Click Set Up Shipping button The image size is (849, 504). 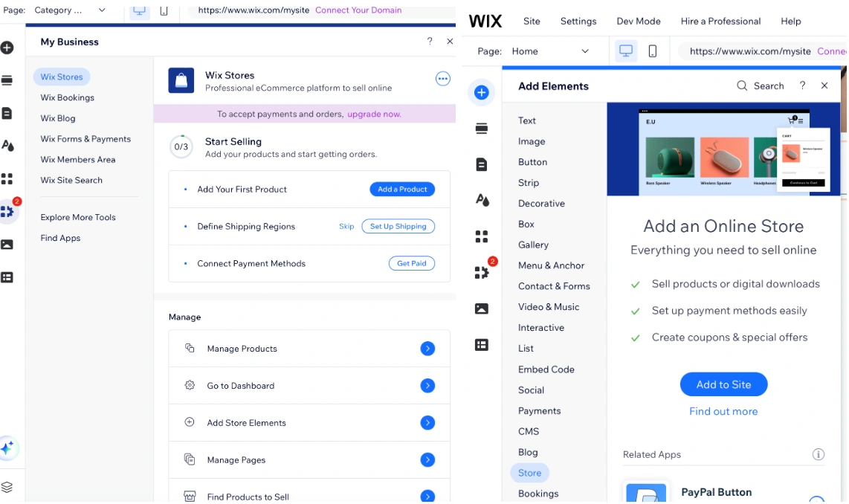pos(398,226)
